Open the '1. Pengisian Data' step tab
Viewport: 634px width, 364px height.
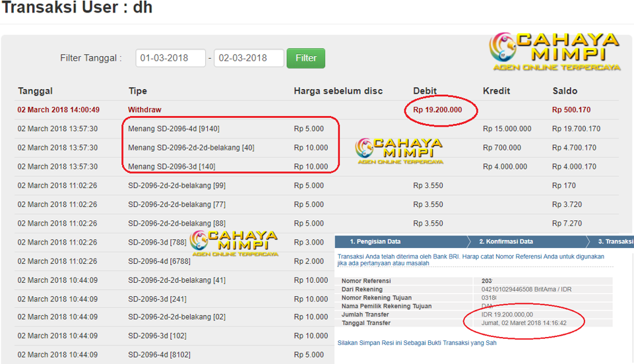pyautogui.click(x=375, y=241)
